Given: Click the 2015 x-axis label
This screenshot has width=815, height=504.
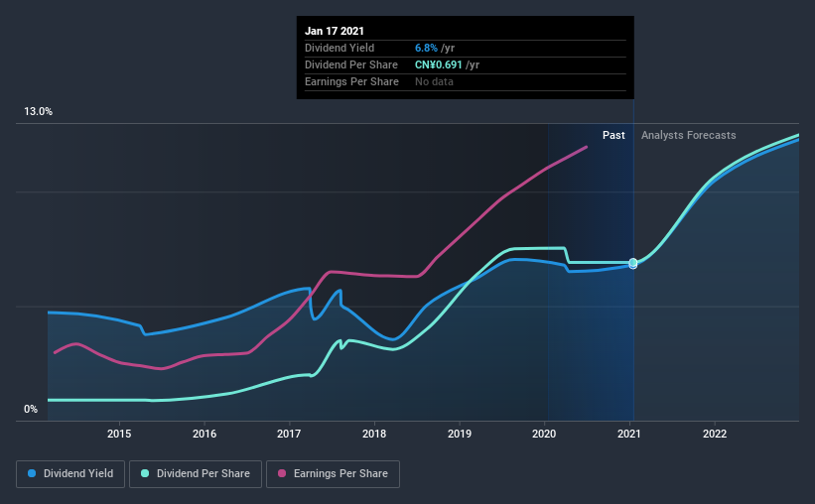Looking at the screenshot, I should tap(119, 434).
